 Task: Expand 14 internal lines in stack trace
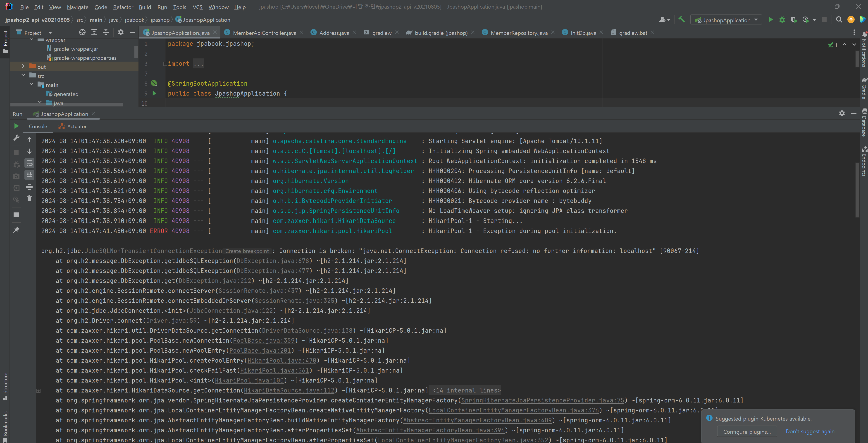tap(466, 390)
